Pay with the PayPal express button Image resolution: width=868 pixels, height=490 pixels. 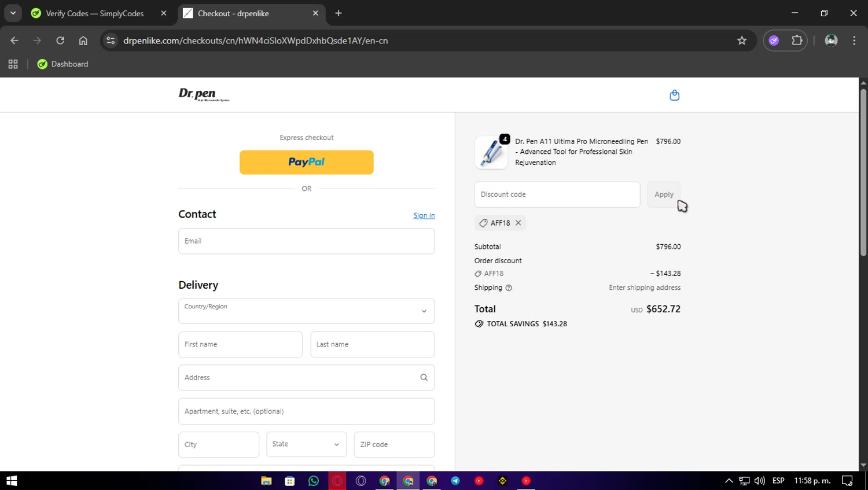[307, 163]
